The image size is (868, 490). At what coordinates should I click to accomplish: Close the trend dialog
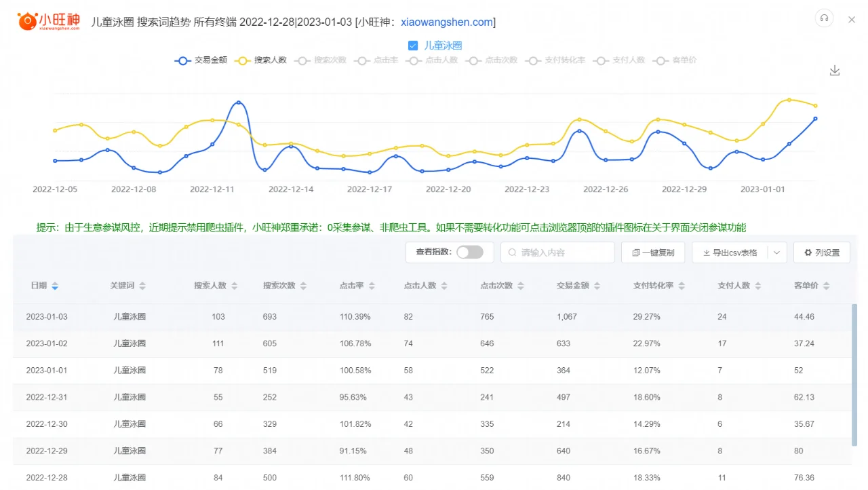tap(852, 20)
